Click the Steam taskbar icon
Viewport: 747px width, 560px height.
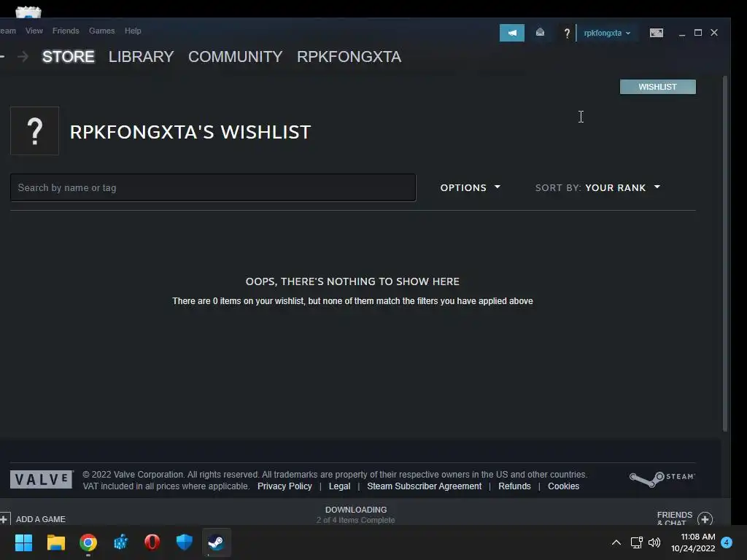[216, 542]
